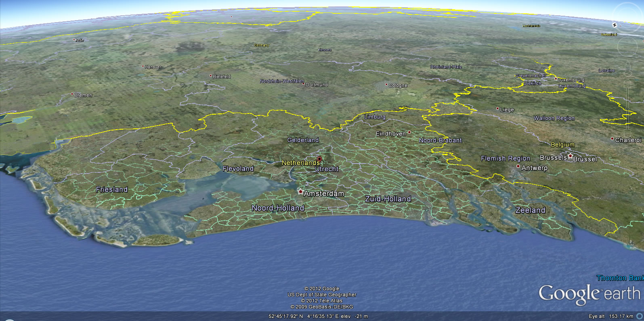Click the Friesland province label

[x=112, y=189]
